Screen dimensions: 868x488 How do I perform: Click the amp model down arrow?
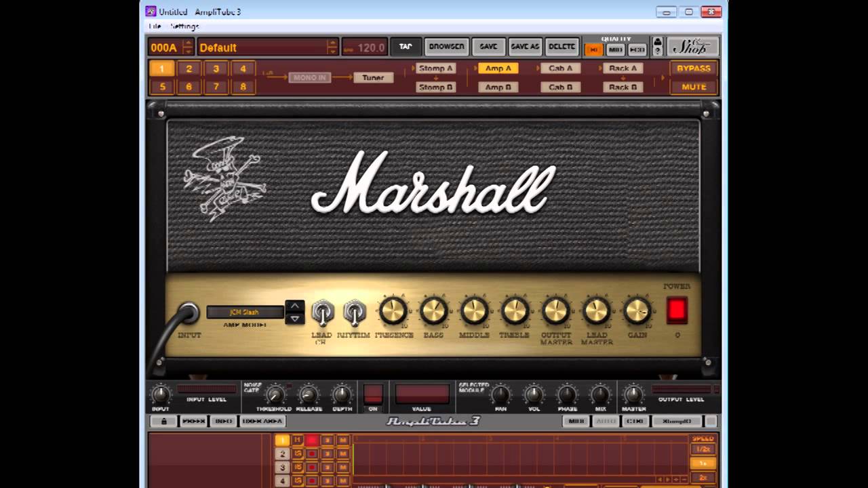click(x=294, y=319)
